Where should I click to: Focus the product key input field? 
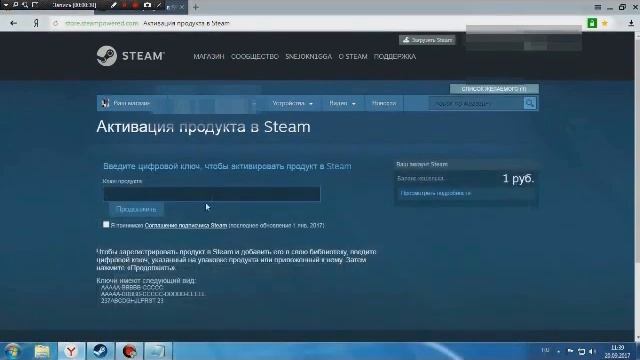(212, 194)
